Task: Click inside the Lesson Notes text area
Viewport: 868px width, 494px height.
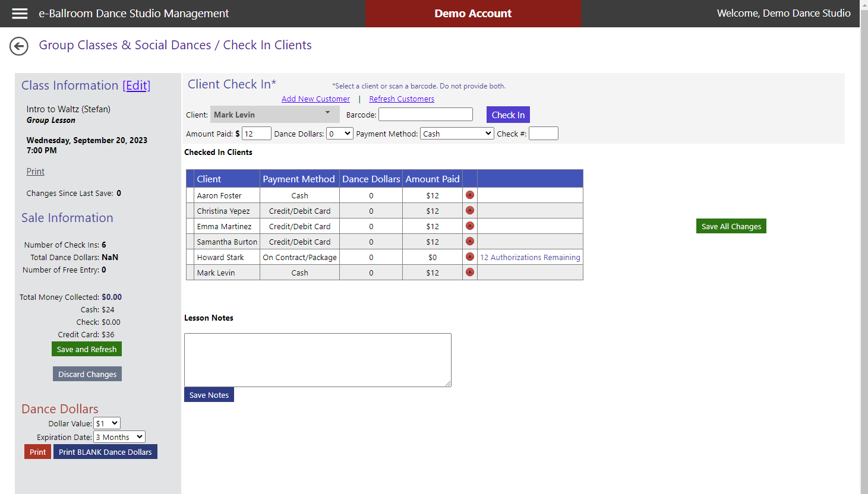Action: (x=318, y=359)
